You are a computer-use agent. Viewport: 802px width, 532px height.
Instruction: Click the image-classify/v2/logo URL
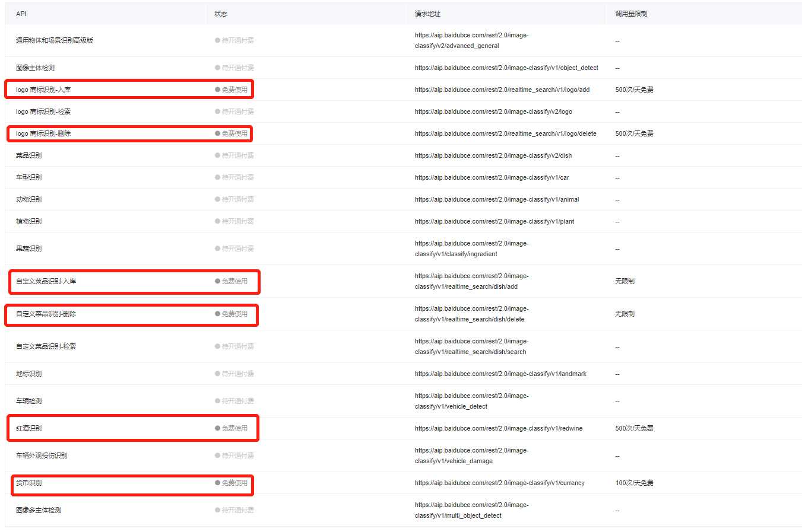pyautogui.click(x=493, y=112)
